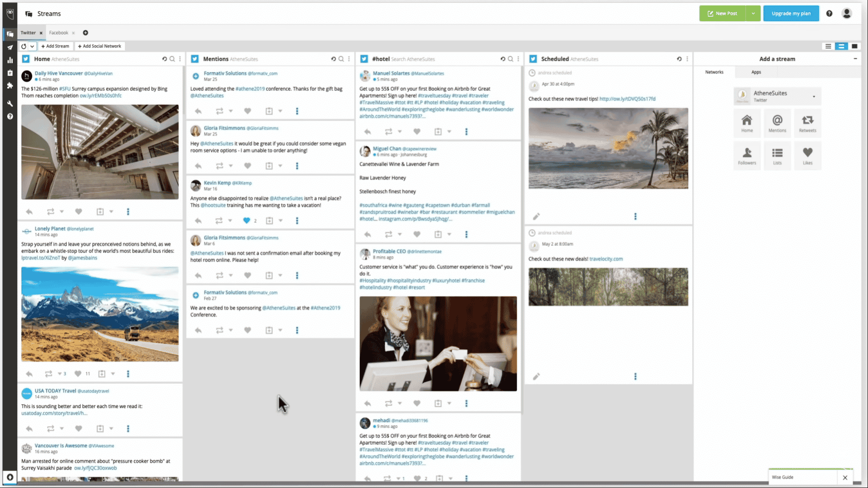This screenshot has width=868, height=488.
Task: Search within the Mentions stream
Action: pos(341,59)
